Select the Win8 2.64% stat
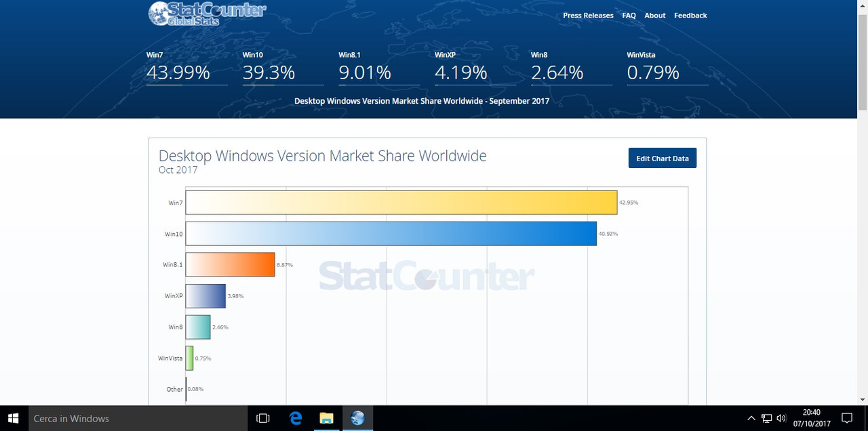Screen dimensions: 868x431 [x=572, y=67]
